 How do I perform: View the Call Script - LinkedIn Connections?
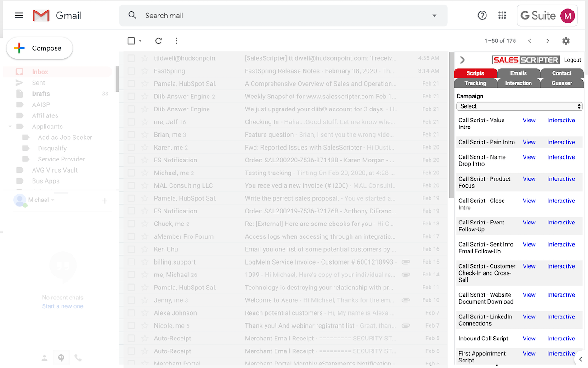tap(529, 317)
